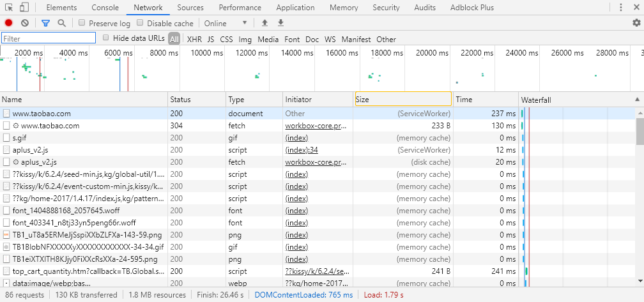Click the s.gif file icon
The height and width of the screenshot is (302, 644).
6,138
